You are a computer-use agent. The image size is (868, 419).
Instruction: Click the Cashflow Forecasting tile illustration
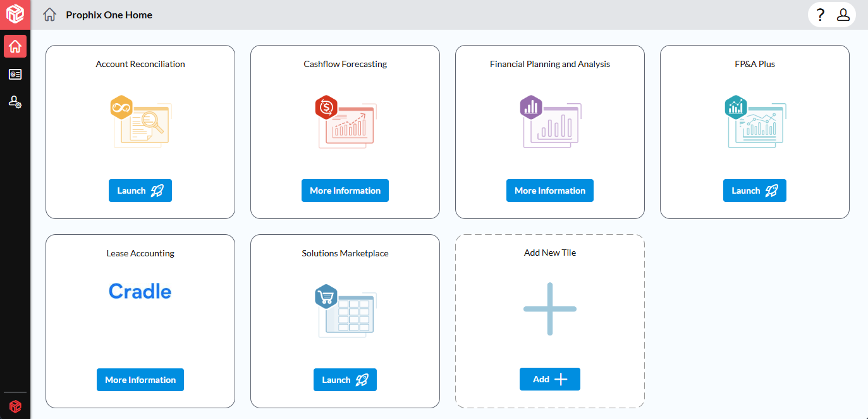pos(345,122)
